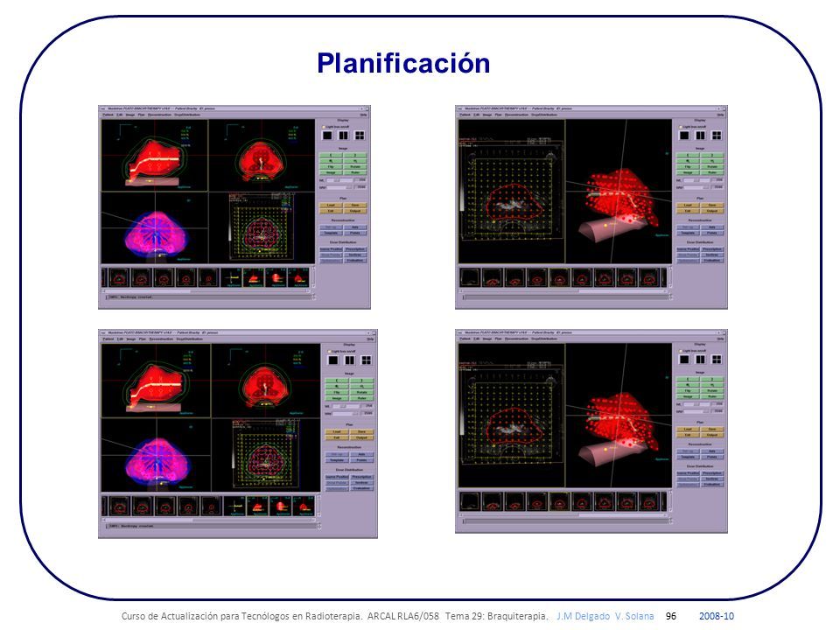The image size is (840, 630).
Task: Select single-view layout icon in lower-left PLATO window
Action: (x=333, y=360)
